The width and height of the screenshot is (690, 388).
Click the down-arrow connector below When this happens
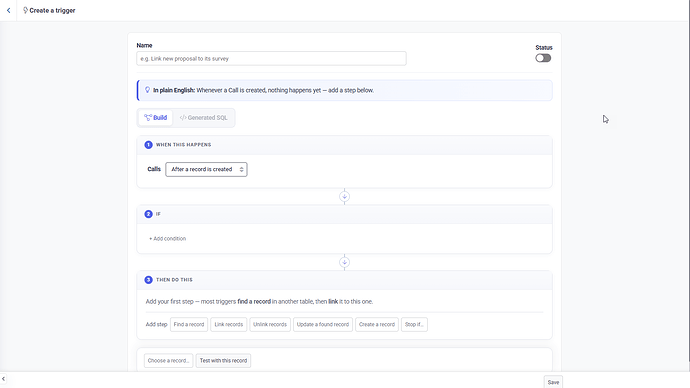coord(345,197)
